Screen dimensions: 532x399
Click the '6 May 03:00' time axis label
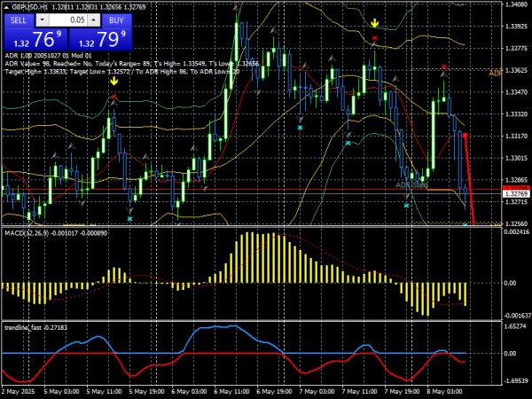point(190,392)
